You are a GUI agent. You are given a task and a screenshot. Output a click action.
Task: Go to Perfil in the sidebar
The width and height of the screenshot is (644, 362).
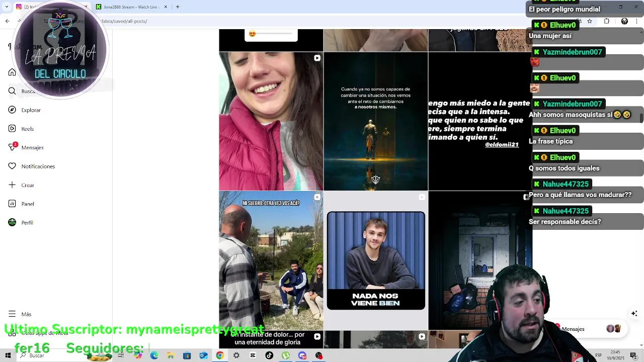(x=20, y=223)
